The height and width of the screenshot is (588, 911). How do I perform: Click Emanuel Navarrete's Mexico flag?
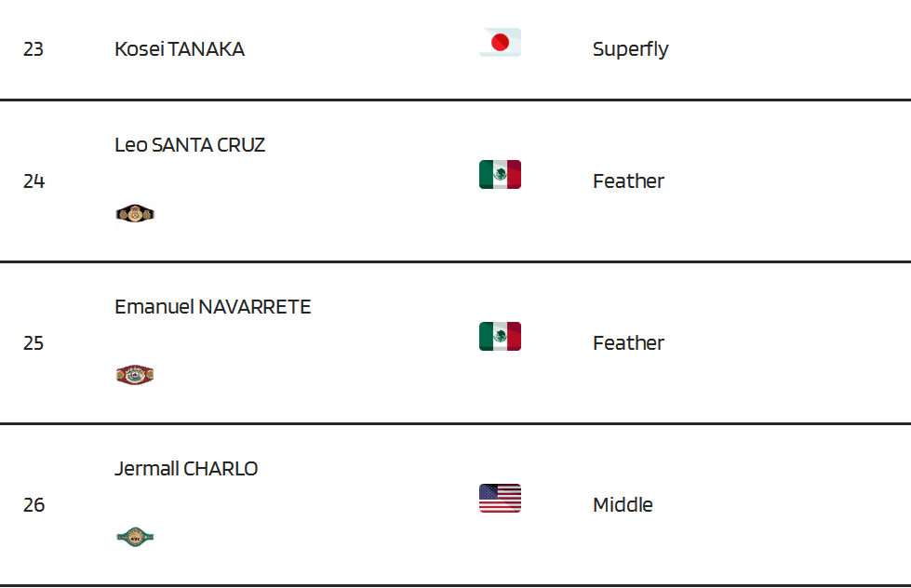500,337
